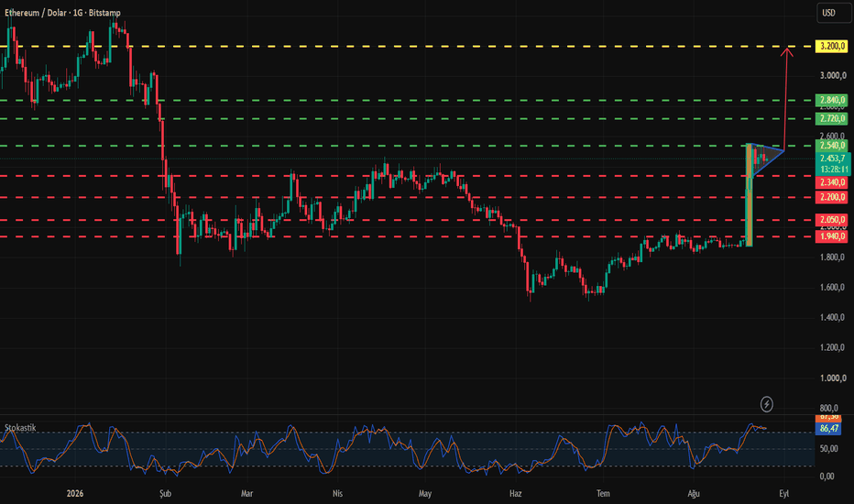Click the green 2.720,0 price label
This screenshot has height=504, width=854.
(x=832, y=119)
